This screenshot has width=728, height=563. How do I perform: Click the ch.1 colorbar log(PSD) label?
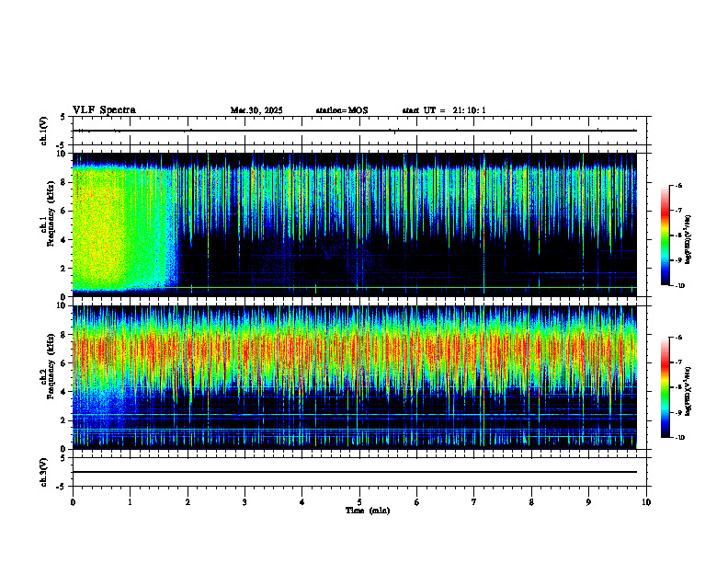point(688,239)
